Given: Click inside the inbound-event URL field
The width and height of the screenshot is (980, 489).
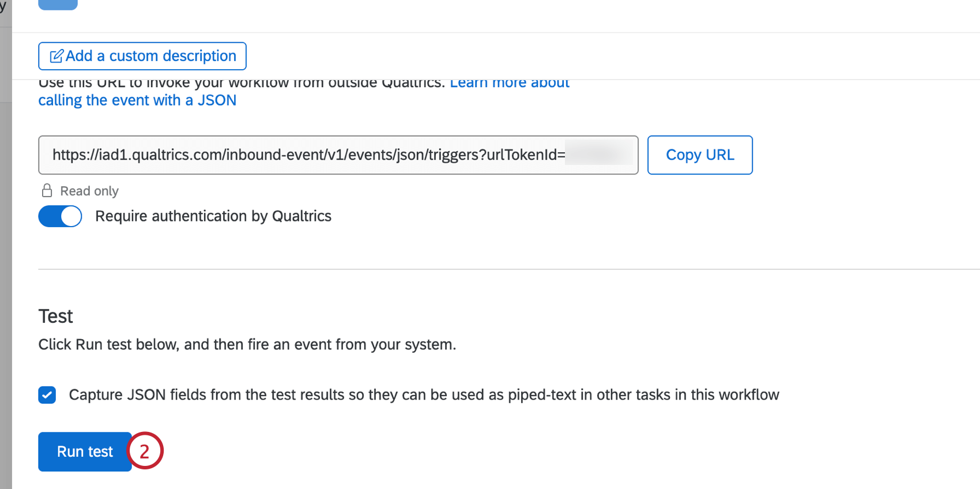Looking at the screenshot, I should click(306, 155).
